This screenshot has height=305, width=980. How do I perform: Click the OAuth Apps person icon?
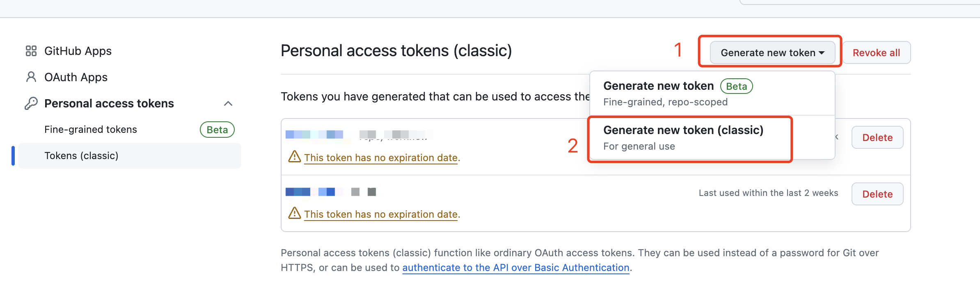point(31,77)
